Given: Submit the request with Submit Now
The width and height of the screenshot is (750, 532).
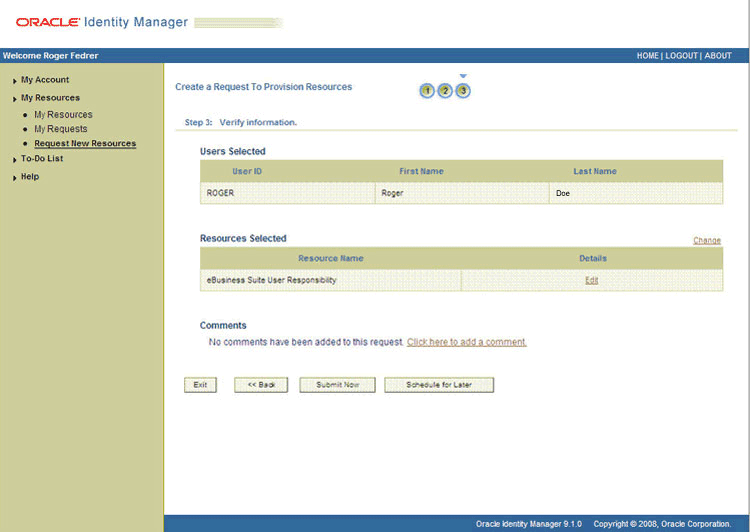Looking at the screenshot, I should [338, 385].
